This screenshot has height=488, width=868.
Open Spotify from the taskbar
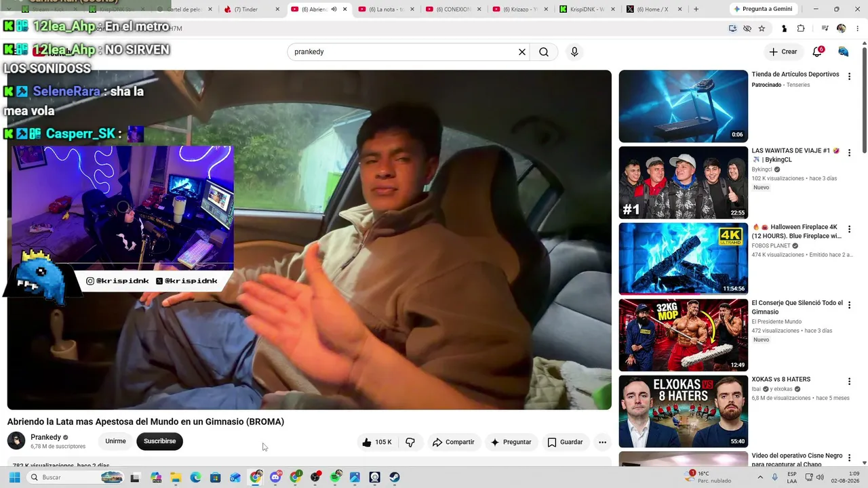click(336, 477)
